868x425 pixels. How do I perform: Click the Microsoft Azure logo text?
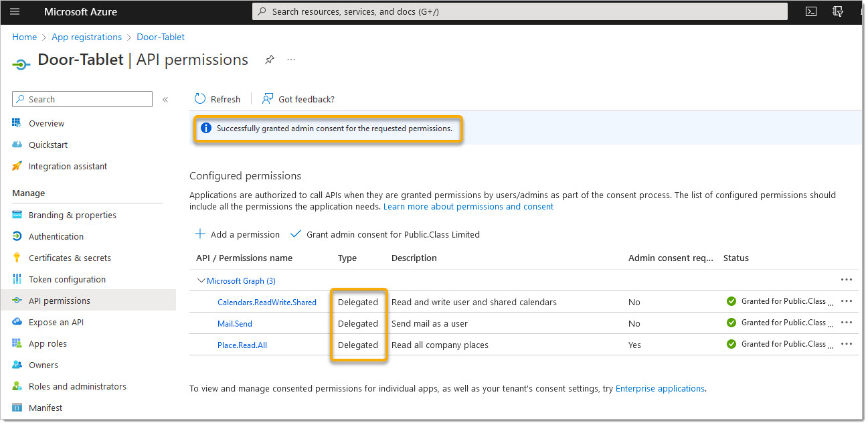pos(80,11)
